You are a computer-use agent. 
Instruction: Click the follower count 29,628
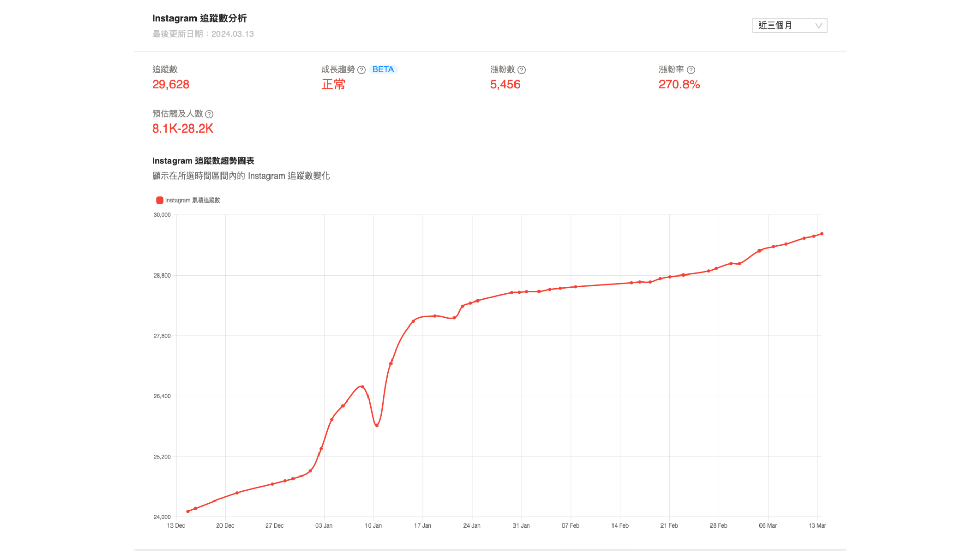[x=170, y=84]
